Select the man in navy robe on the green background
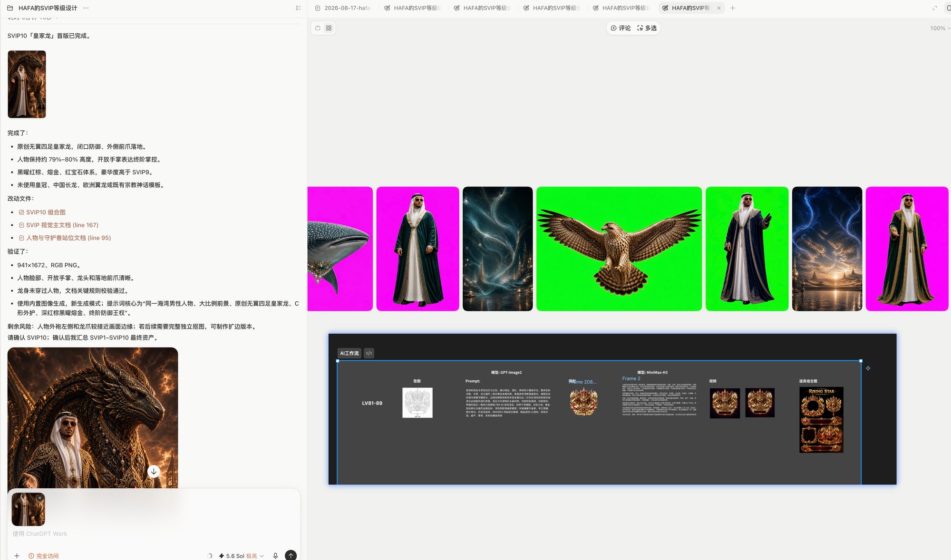 (x=747, y=249)
